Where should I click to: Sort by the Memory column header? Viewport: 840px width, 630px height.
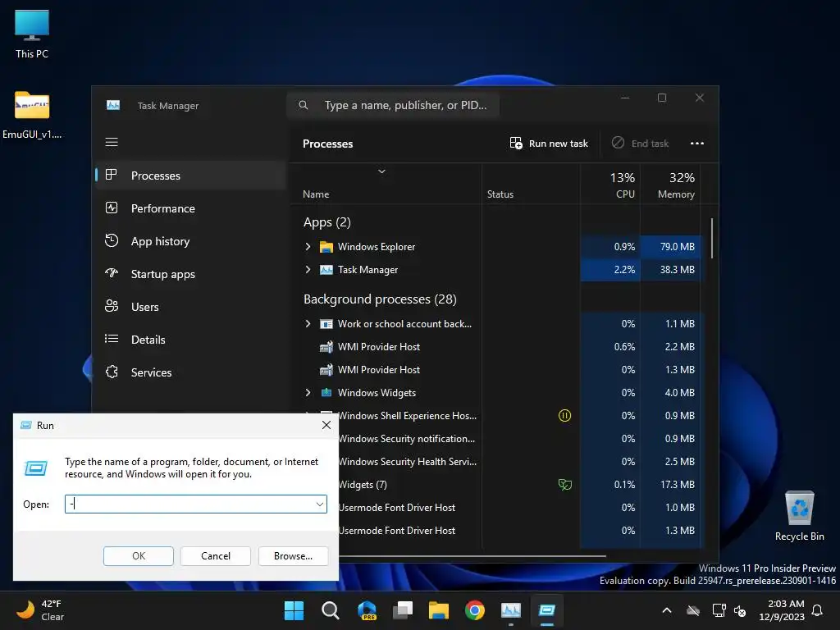(670, 185)
